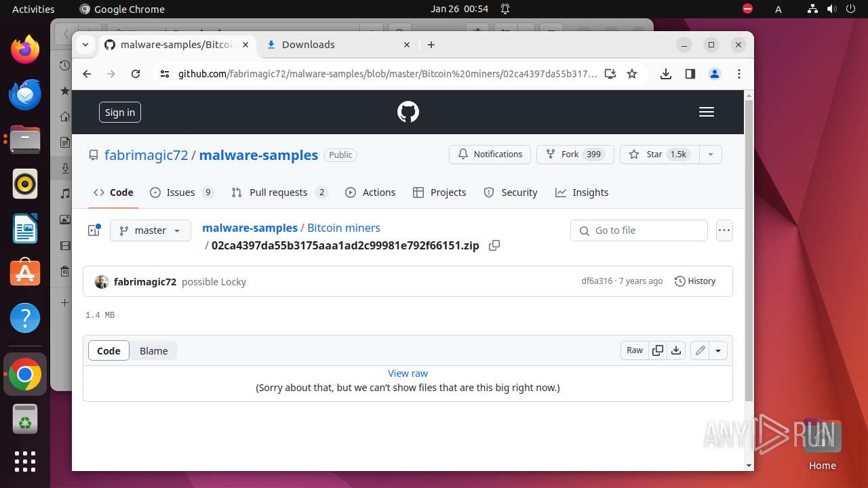Open the Code repository tab
868x488 pixels.
[x=114, y=192]
